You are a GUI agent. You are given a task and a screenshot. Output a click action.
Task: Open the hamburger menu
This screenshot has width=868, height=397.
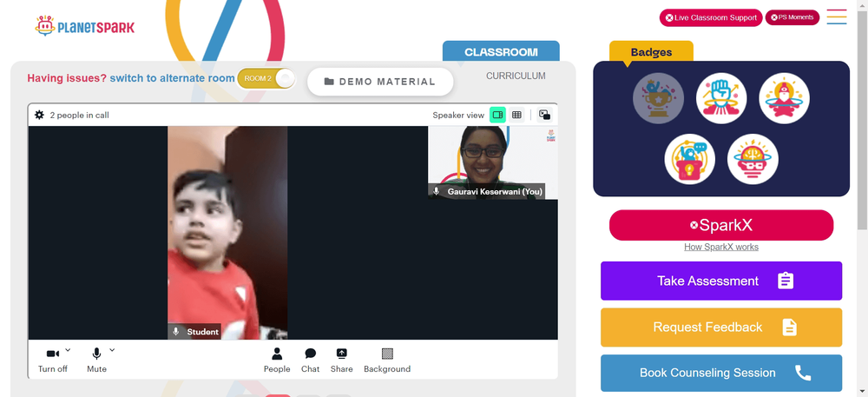coord(837,17)
